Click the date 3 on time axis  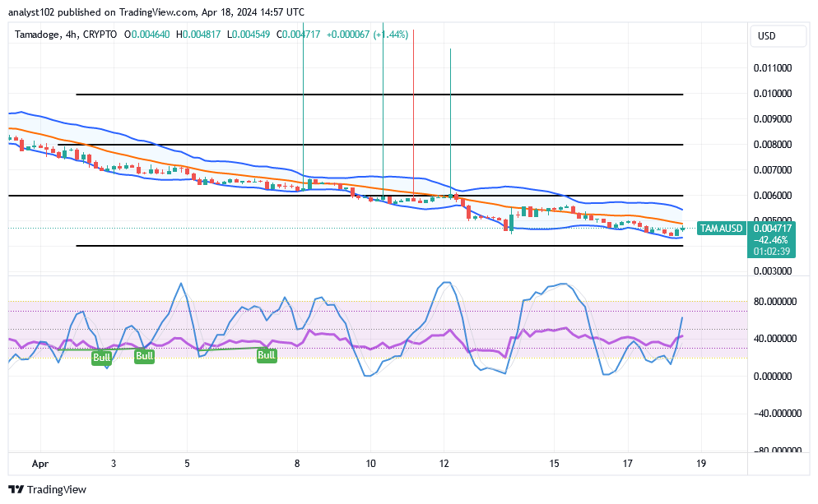(114, 464)
